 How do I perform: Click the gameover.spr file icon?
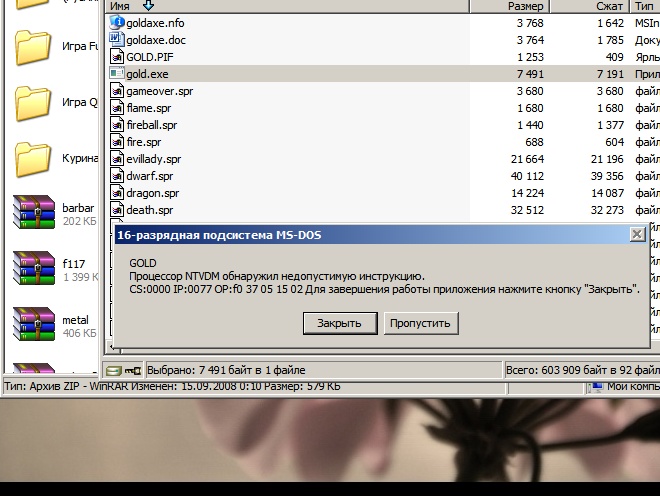[117, 91]
